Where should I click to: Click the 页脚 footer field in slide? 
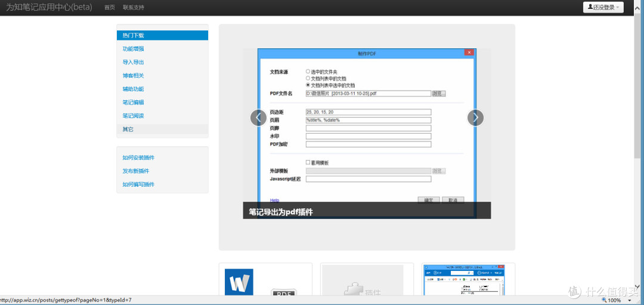coord(369,128)
